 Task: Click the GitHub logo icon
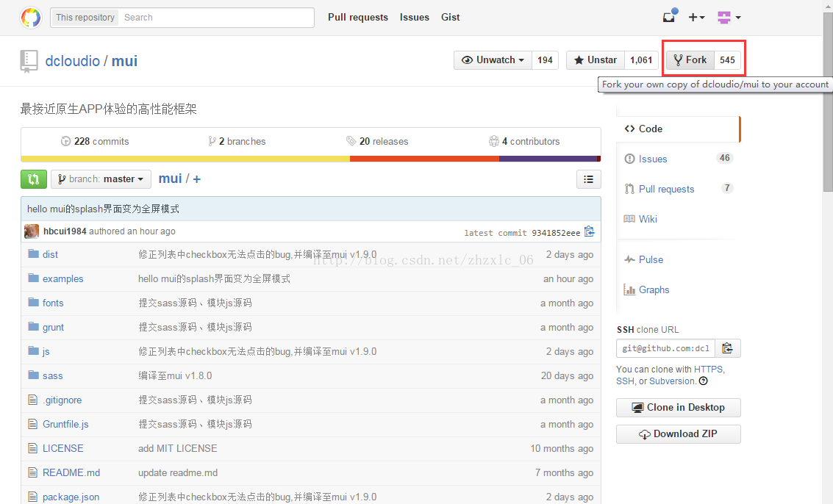[31, 18]
